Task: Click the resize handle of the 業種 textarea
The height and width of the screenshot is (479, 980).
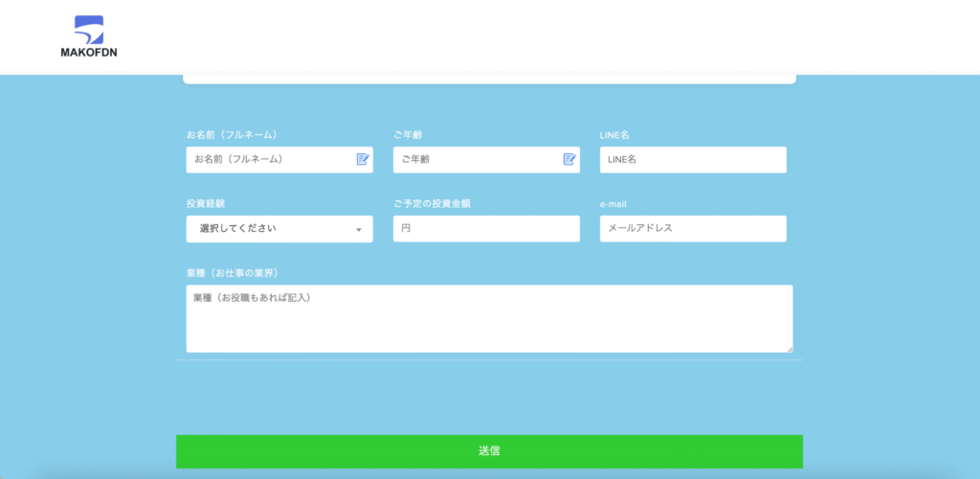Action: point(789,349)
